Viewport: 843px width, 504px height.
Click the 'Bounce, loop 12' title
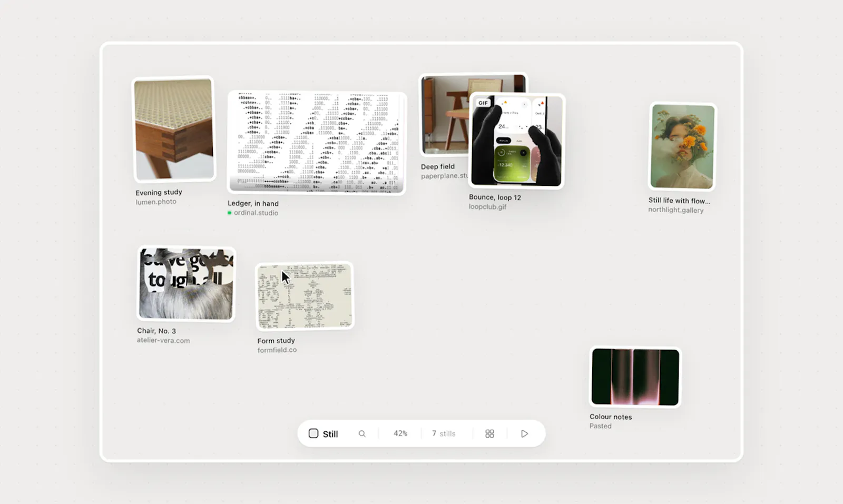[495, 197]
